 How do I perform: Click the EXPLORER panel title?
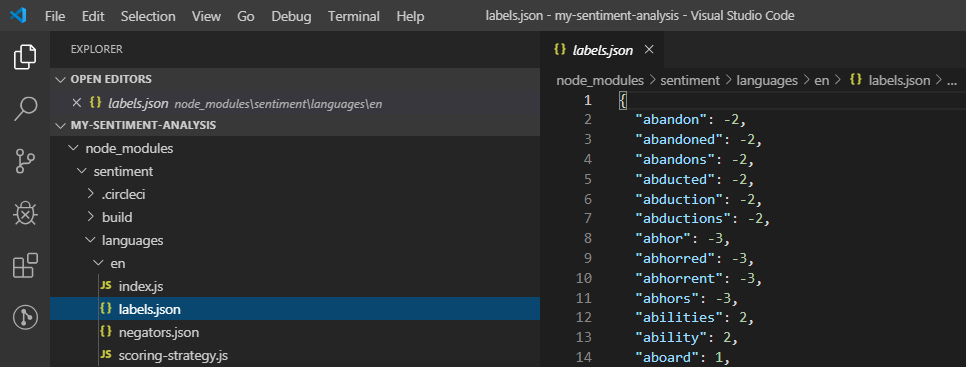pyautogui.click(x=97, y=49)
